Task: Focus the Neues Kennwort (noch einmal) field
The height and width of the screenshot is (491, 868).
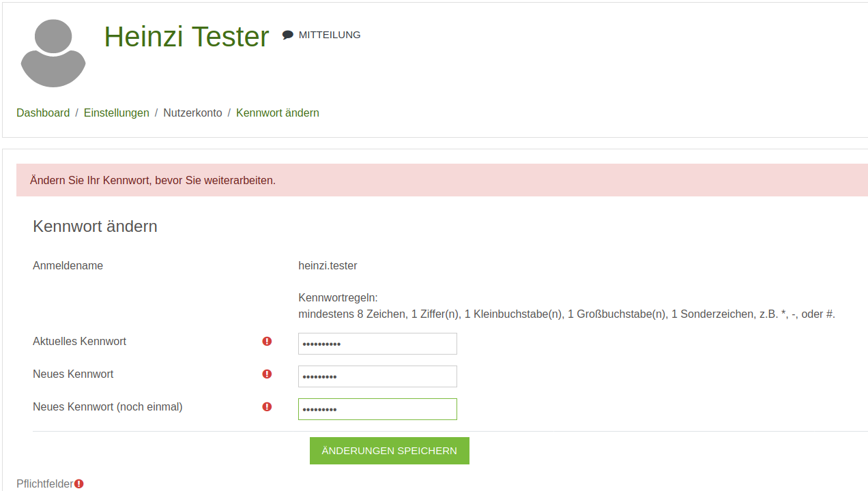Action: click(377, 409)
